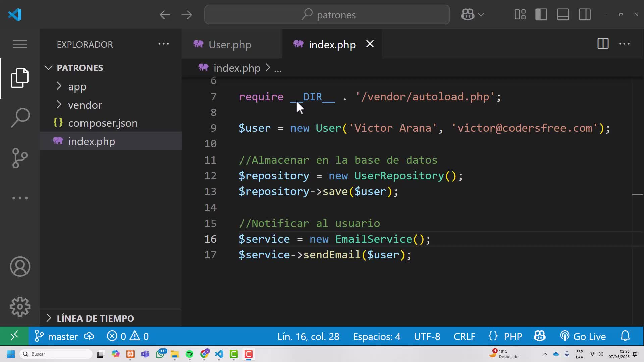Open editor more actions menu

click(x=624, y=44)
